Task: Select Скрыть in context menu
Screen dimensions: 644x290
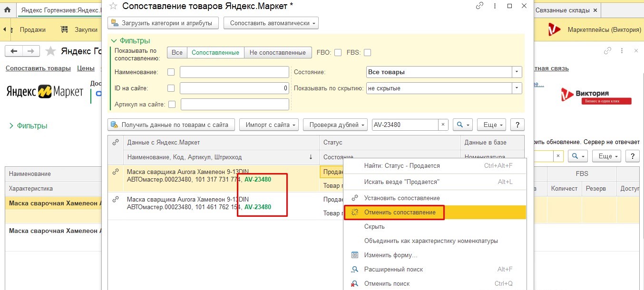Action: (435, 226)
